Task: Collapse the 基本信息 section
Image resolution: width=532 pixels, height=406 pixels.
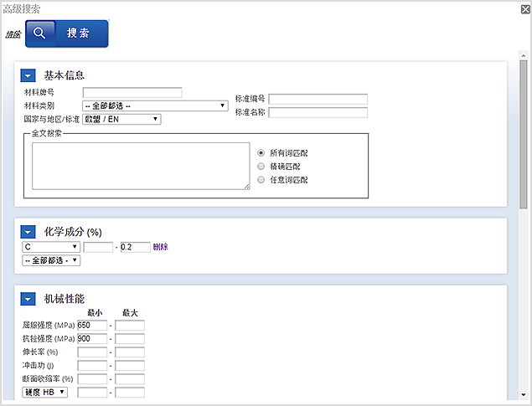Action: [x=28, y=75]
